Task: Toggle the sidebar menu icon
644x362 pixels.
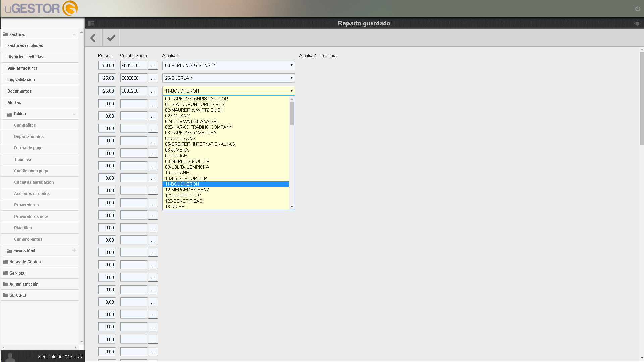Action: (91, 23)
